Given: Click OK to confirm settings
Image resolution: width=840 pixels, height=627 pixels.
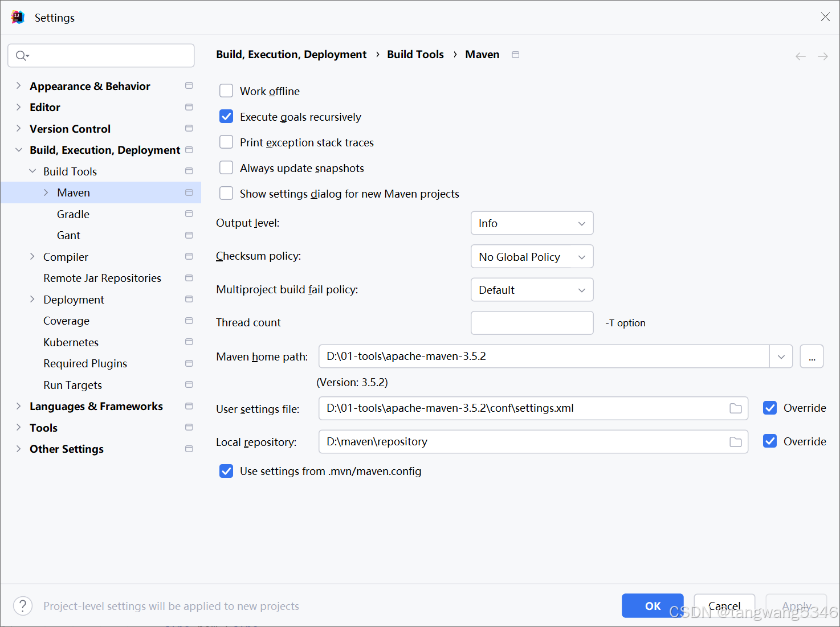Looking at the screenshot, I should pyautogui.click(x=653, y=606).
